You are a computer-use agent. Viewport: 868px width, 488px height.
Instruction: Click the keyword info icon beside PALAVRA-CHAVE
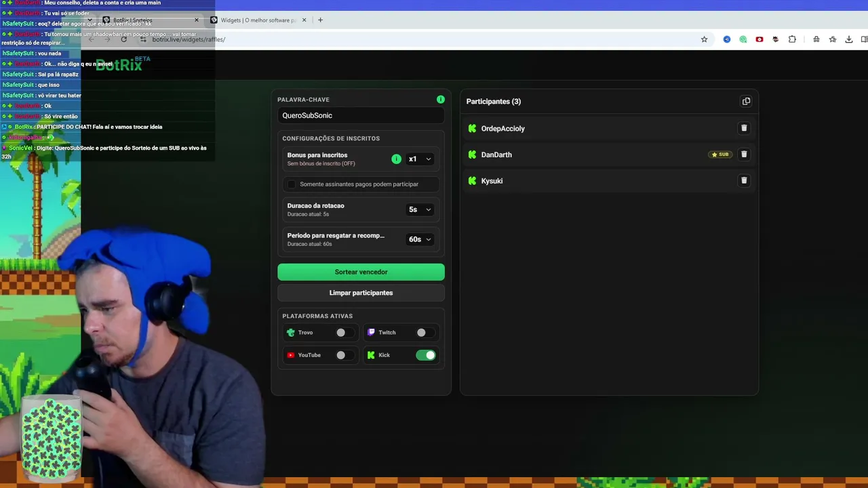(441, 100)
